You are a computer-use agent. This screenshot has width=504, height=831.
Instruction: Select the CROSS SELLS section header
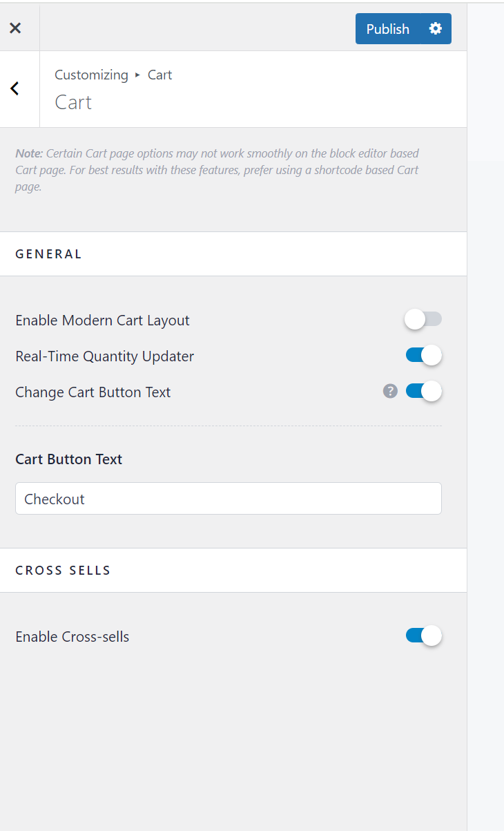click(x=63, y=571)
